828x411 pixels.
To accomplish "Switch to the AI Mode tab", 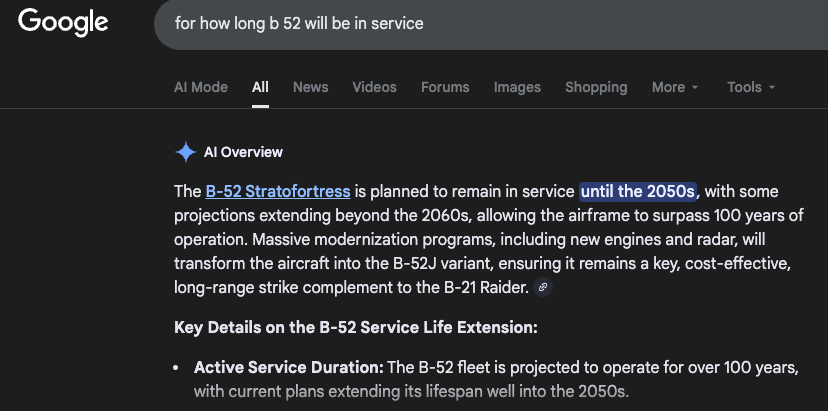I will click(201, 87).
